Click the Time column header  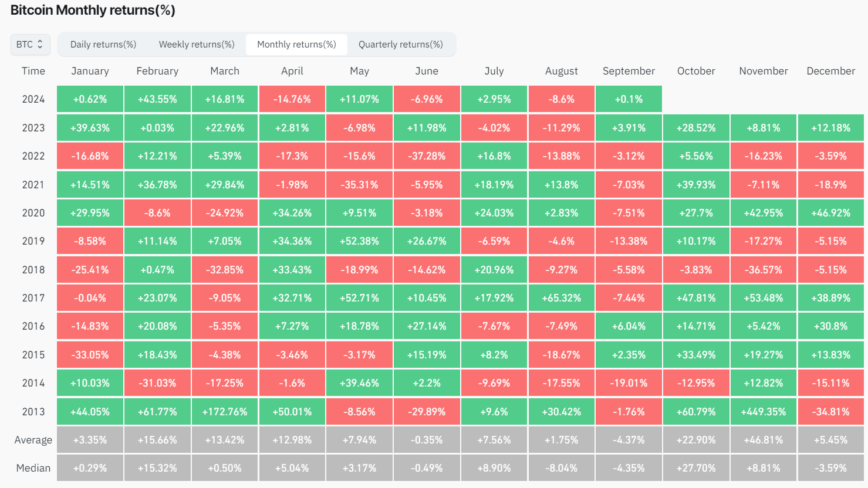point(33,71)
